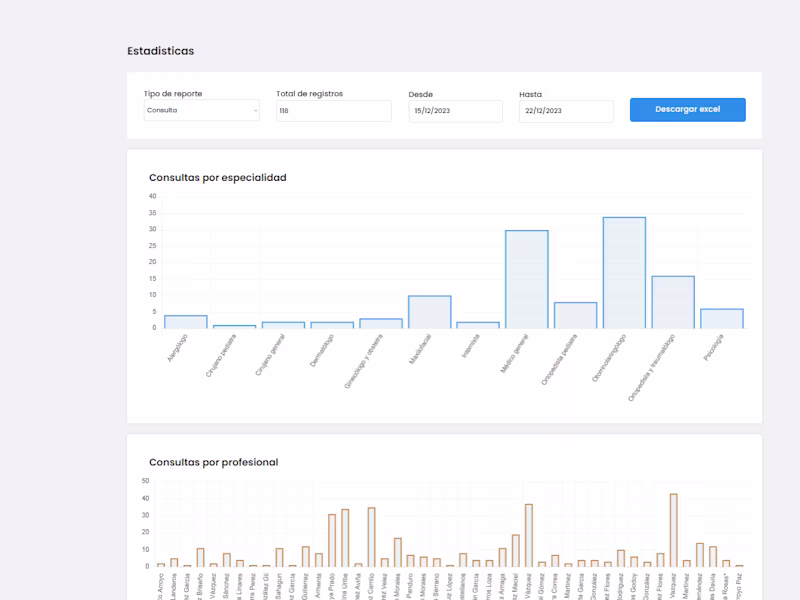Click the tallest bar in Consultas por profesional
Screen dimensions: 800x600
pos(673,530)
